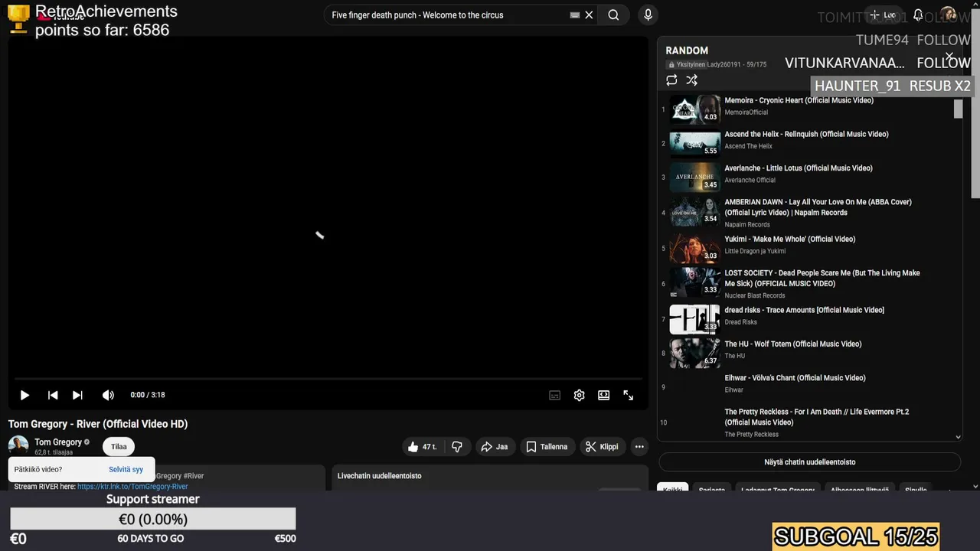Open Tom Gregory channel avatar

tap(18, 446)
